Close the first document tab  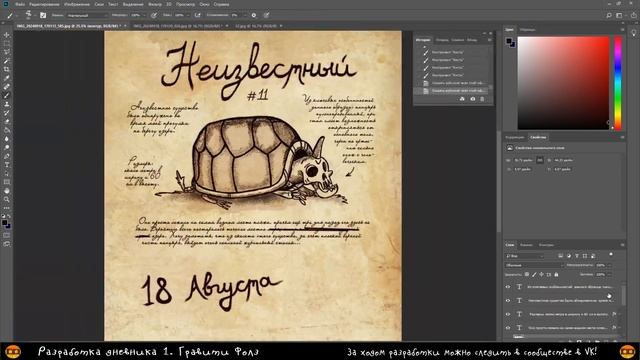(x=125, y=26)
